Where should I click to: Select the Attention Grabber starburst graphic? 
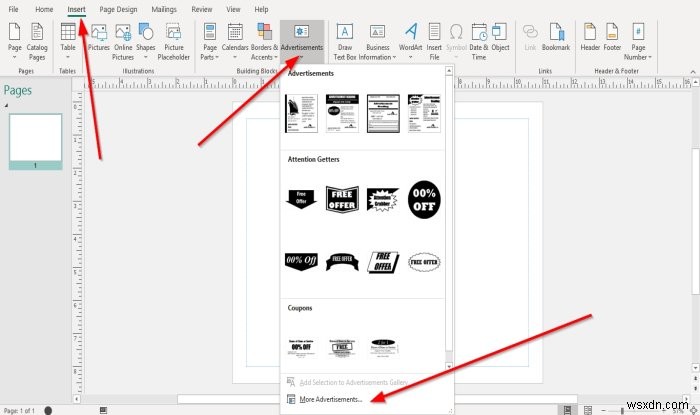click(x=383, y=199)
